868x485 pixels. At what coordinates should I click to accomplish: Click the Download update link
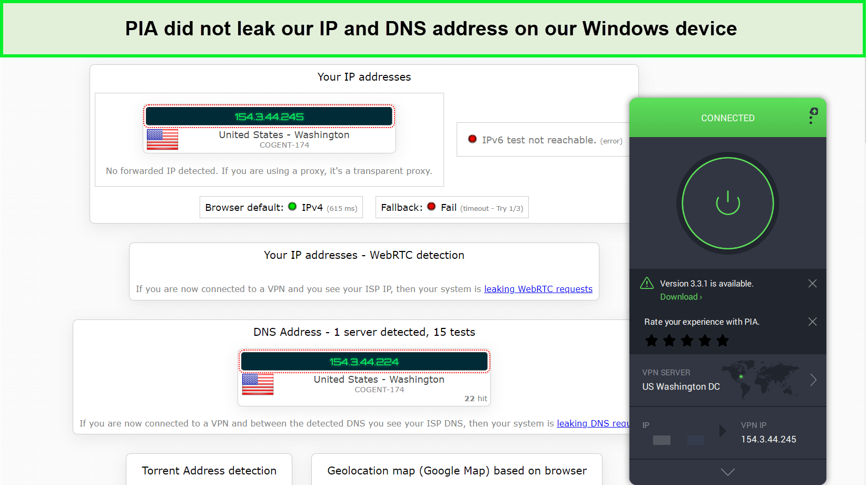(x=680, y=297)
